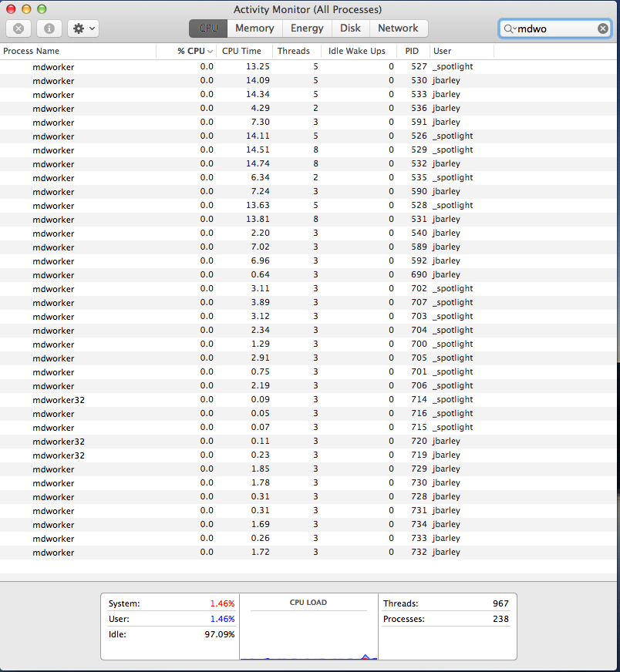This screenshot has width=620, height=672.
Task: Sort by Threads column header
Action: [297, 51]
